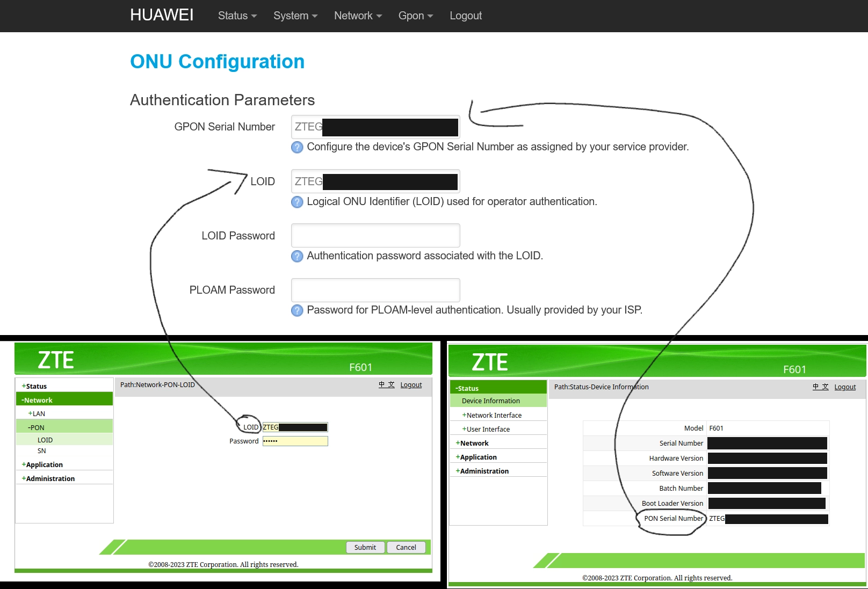The height and width of the screenshot is (589, 868).
Task: Click the ZTE LOID text field
Action: [x=295, y=427]
